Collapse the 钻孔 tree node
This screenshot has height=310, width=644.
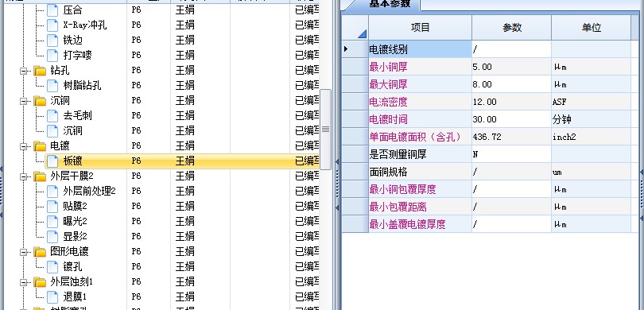tap(23, 71)
